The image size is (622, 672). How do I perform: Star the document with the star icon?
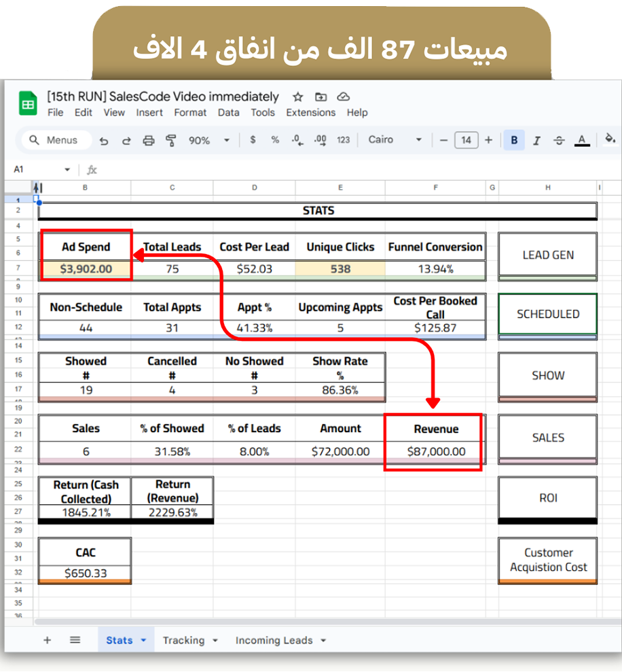point(297,96)
